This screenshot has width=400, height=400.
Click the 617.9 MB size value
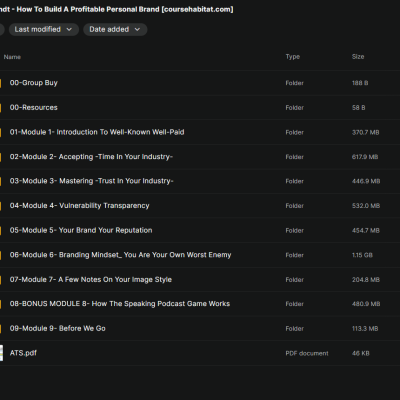[365, 157]
